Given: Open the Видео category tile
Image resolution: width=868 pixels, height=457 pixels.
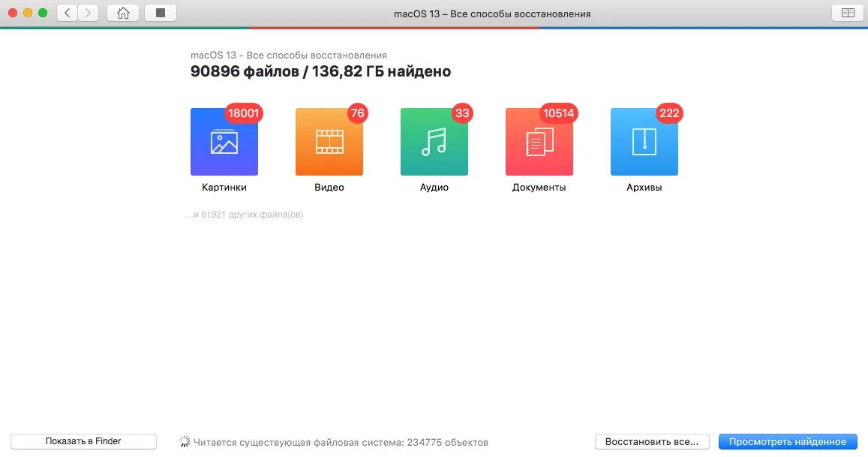Looking at the screenshot, I should click(329, 142).
